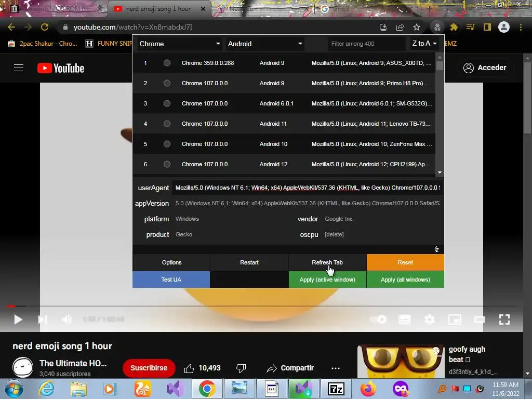Click Compartir to share video

click(x=290, y=368)
